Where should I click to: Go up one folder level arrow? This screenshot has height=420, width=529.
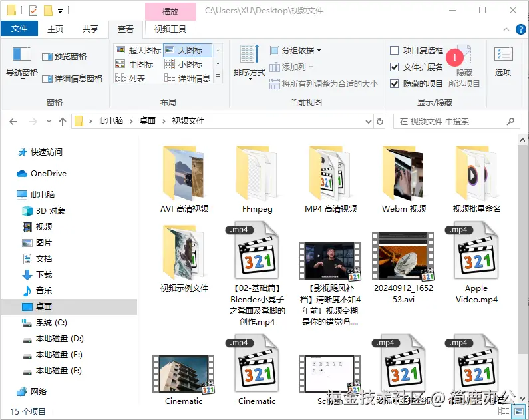coord(63,122)
